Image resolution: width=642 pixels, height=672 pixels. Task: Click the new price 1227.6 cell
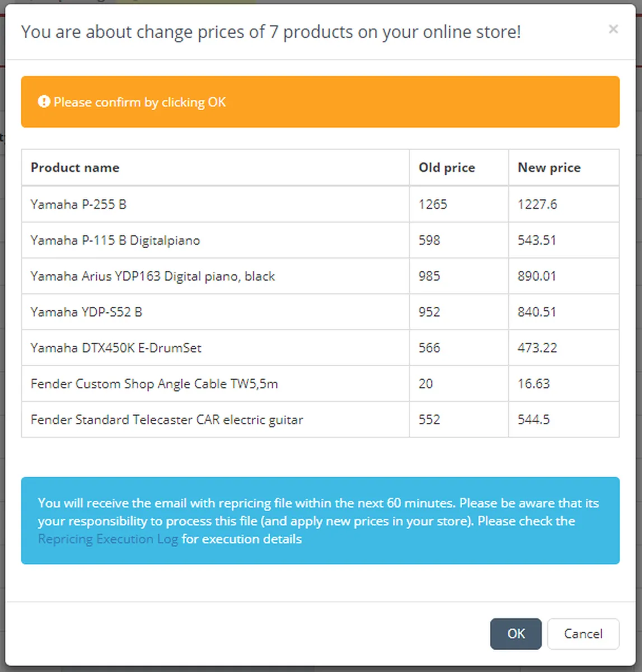point(537,204)
